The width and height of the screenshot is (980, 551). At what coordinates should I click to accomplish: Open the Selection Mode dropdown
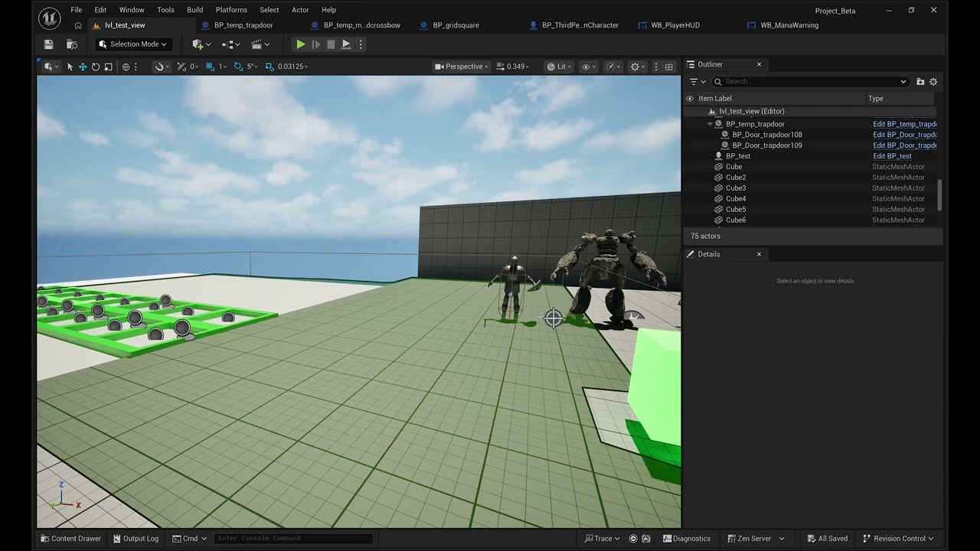click(134, 44)
